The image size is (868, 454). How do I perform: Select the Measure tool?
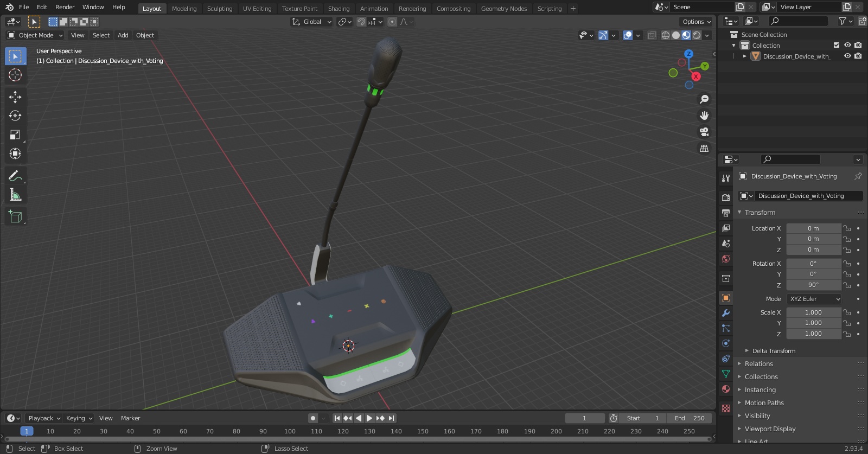[15, 195]
